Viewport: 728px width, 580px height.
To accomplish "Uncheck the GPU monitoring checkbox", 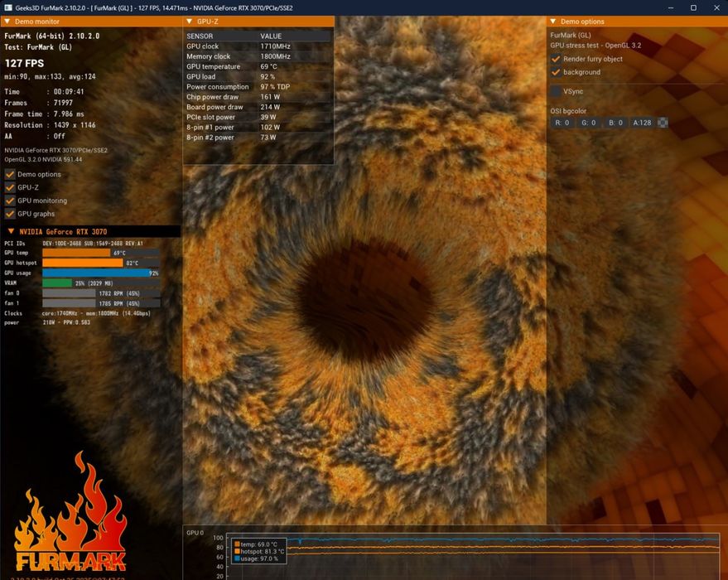I will point(10,201).
